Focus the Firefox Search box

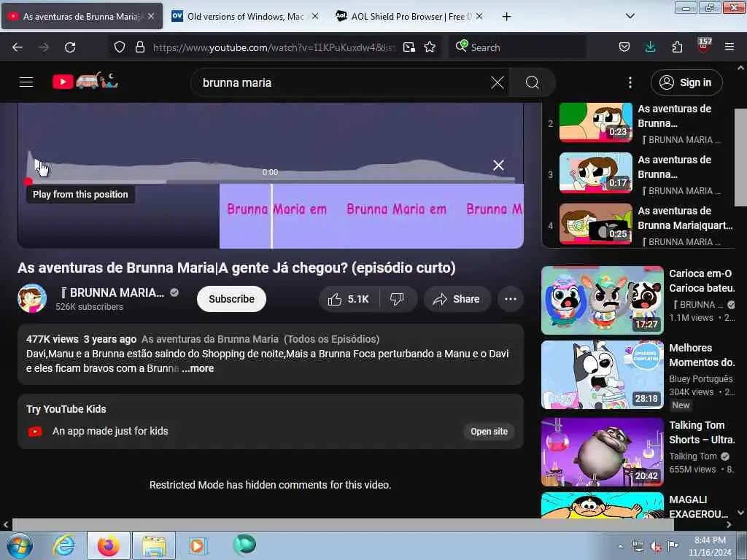(x=517, y=47)
